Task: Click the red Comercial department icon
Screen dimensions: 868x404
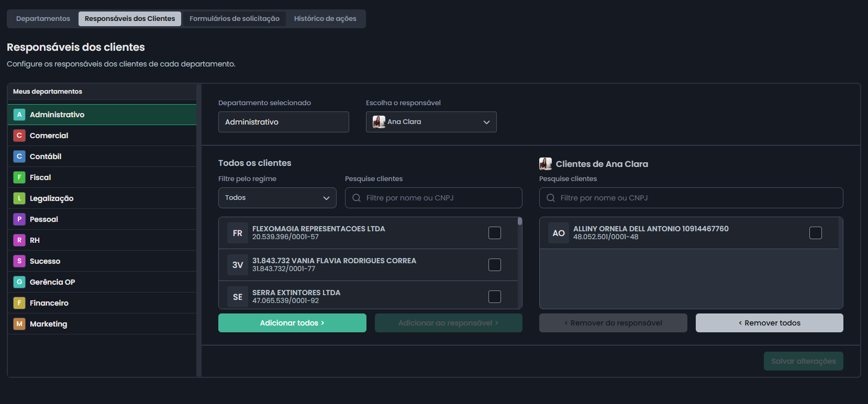Action: click(19, 136)
